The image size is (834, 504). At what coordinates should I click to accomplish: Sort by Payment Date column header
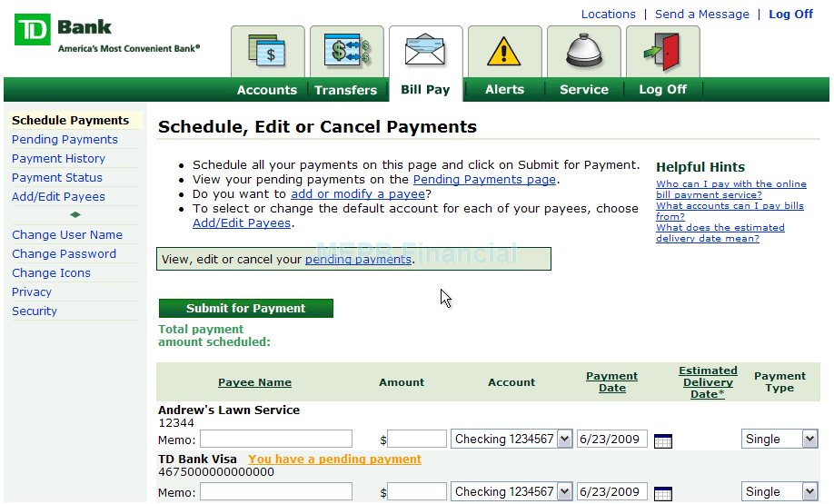coord(611,381)
